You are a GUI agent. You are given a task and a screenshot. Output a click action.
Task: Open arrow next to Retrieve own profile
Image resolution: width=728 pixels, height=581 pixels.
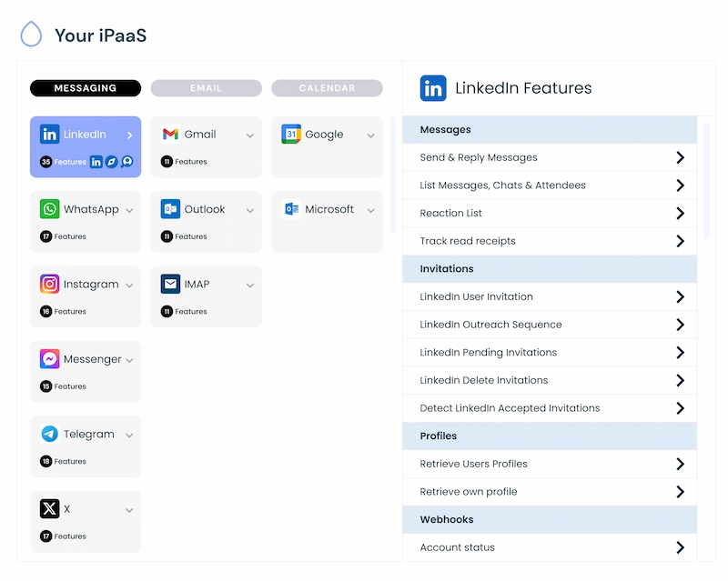click(x=680, y=492)
